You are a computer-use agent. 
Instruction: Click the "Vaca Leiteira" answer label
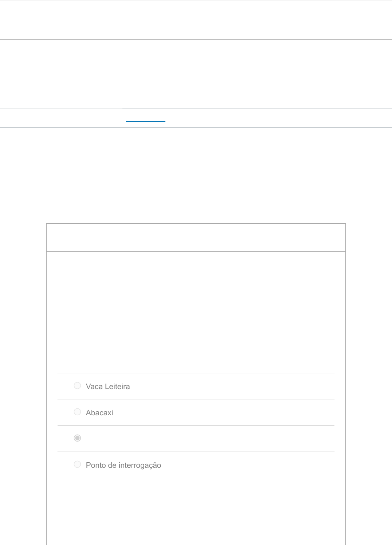(x=108, y=387)
